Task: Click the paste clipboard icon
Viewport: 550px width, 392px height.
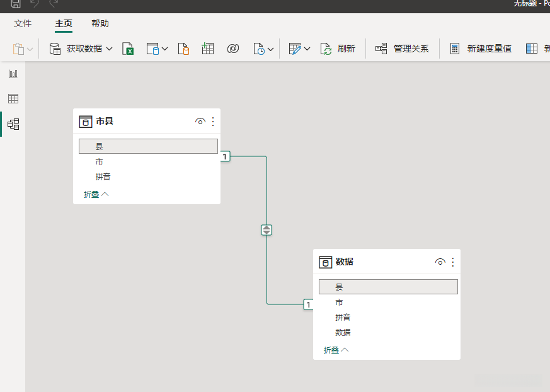Action: point(18,49)
